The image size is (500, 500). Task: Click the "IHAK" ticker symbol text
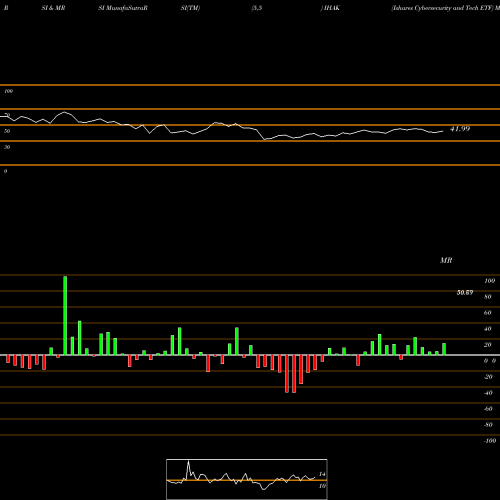[332, 8]
